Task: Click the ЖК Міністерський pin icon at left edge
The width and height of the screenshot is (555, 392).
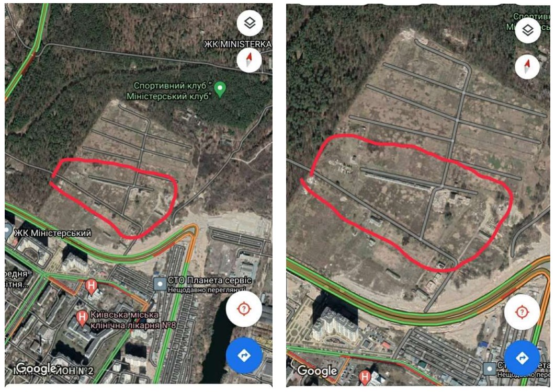Action: click(x=7, y=232)
